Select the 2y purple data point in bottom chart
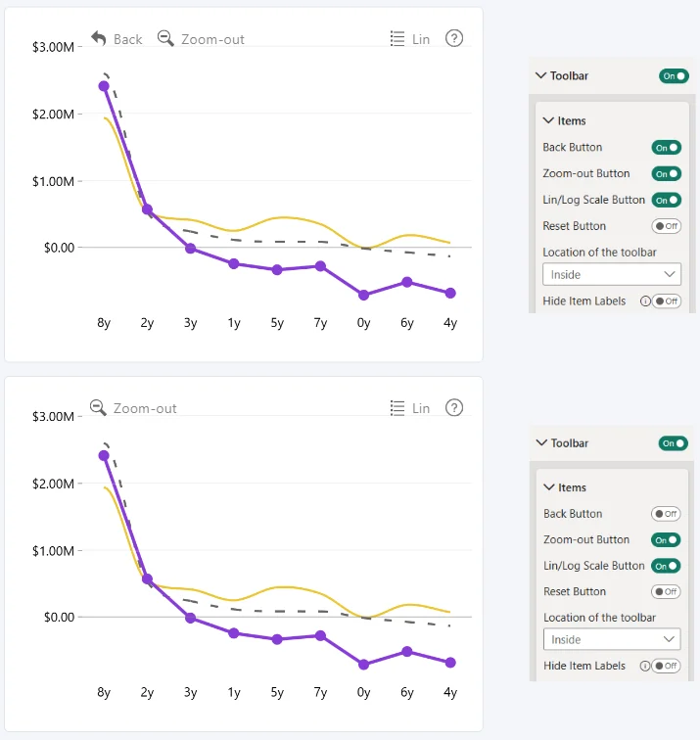 tap(147, 578)
